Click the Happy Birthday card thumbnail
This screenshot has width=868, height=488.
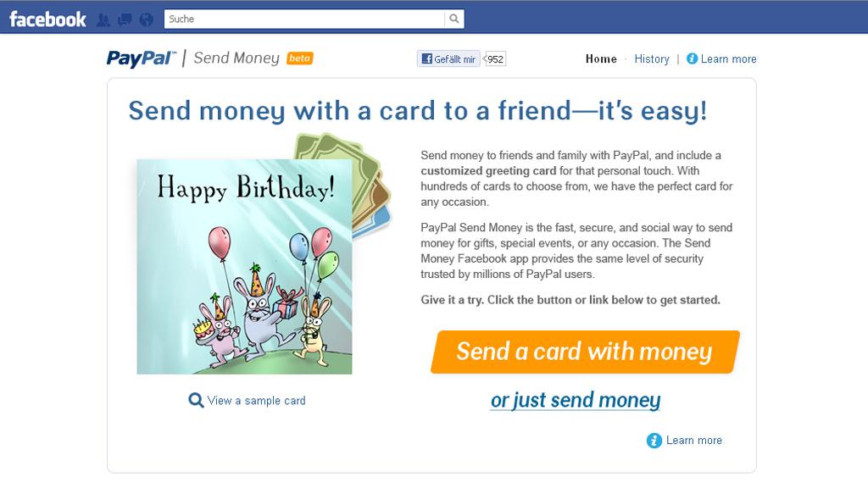tap(244, 267)
